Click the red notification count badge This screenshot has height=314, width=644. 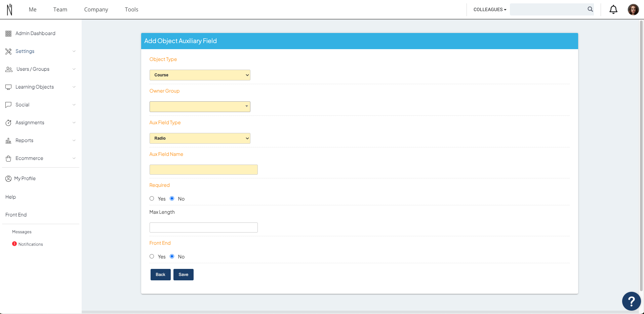coord(14,244)
